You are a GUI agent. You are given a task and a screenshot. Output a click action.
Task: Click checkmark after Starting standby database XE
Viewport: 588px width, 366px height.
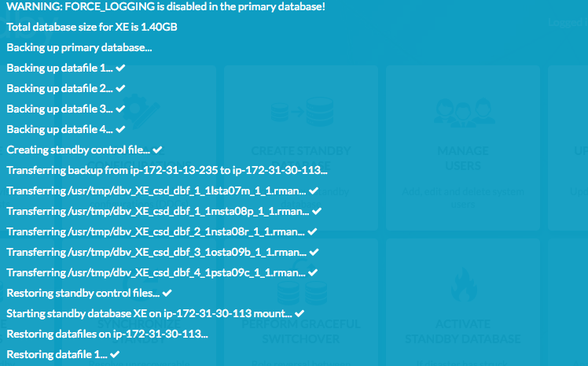click(300, 313)
